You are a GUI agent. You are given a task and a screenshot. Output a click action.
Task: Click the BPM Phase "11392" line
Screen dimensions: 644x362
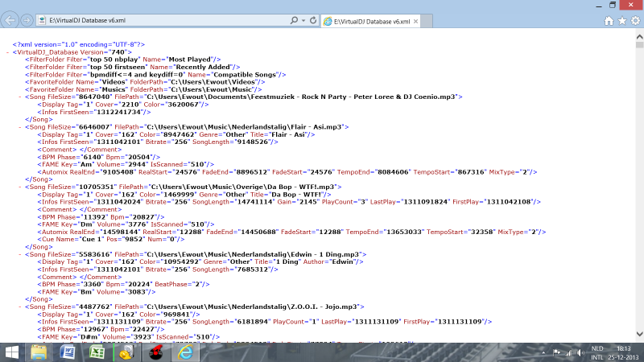(x=101, y=216)
